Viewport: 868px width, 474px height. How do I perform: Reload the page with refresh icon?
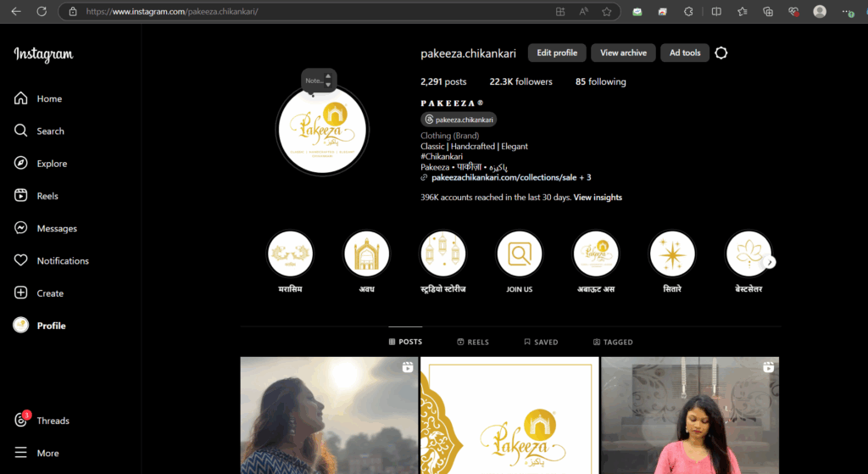tap(42, 11)
